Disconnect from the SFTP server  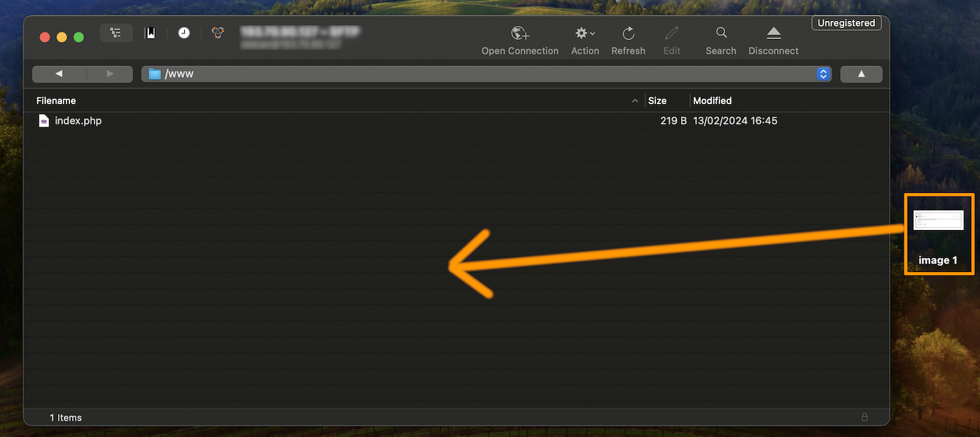point(773,34)
